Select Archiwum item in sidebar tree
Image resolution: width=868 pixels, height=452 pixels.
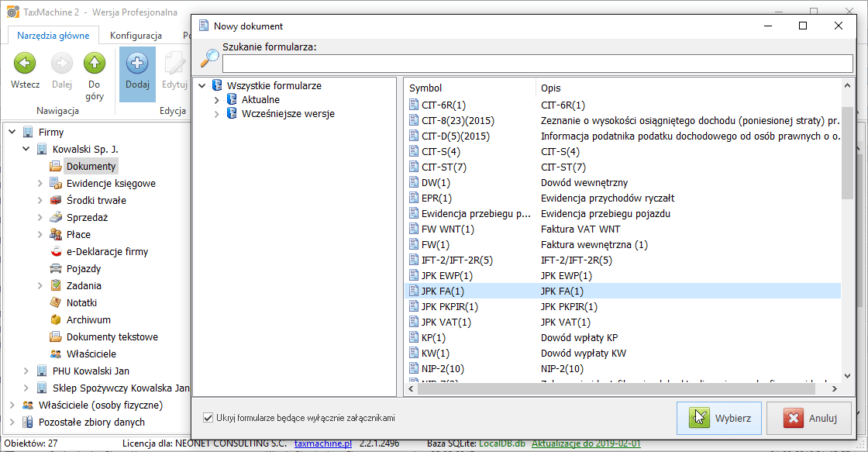click(88, 320)
